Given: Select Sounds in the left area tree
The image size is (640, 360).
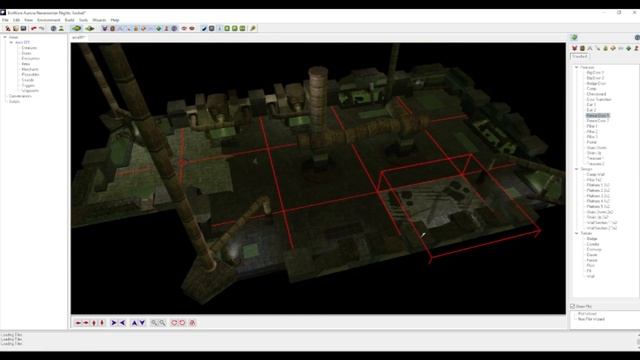Looking at the screenshot, I should click(x=28, y=80).
